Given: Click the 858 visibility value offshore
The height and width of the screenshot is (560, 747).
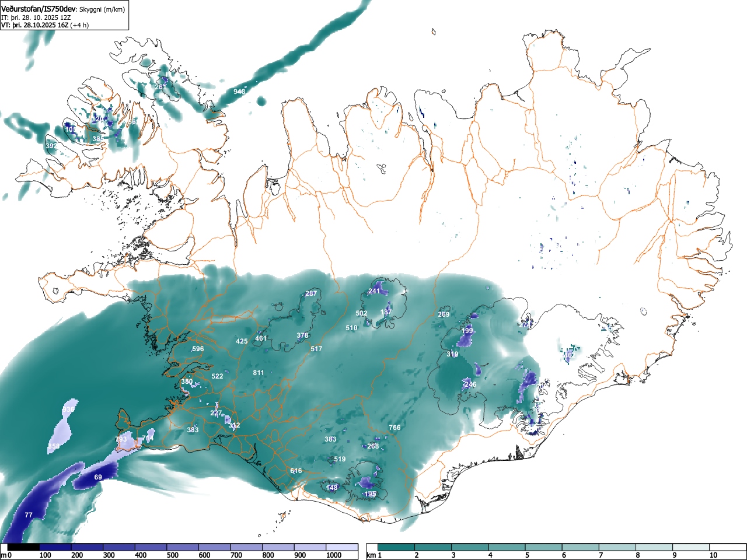Looking at the screenshot, I should (x=54, y=446).
